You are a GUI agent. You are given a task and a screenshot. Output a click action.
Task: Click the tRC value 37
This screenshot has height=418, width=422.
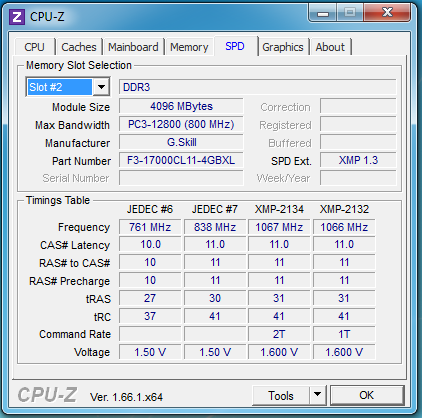(150, 316)
